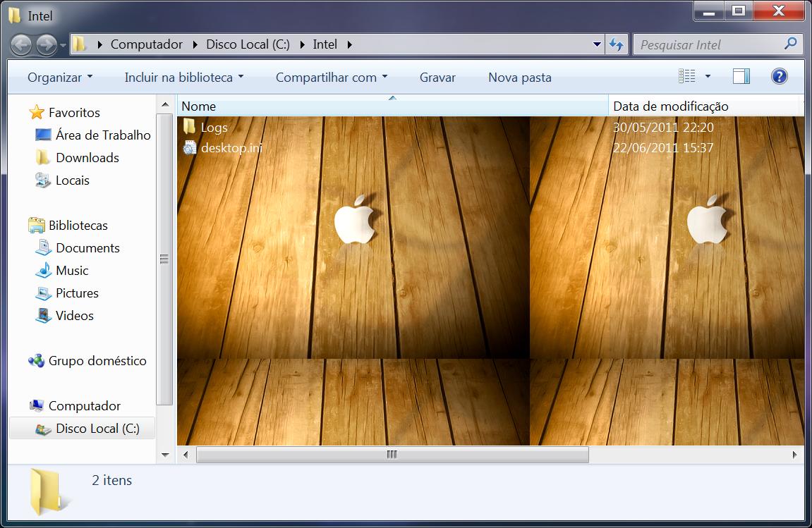Click Gravar in the toolbar

[437, 78]
